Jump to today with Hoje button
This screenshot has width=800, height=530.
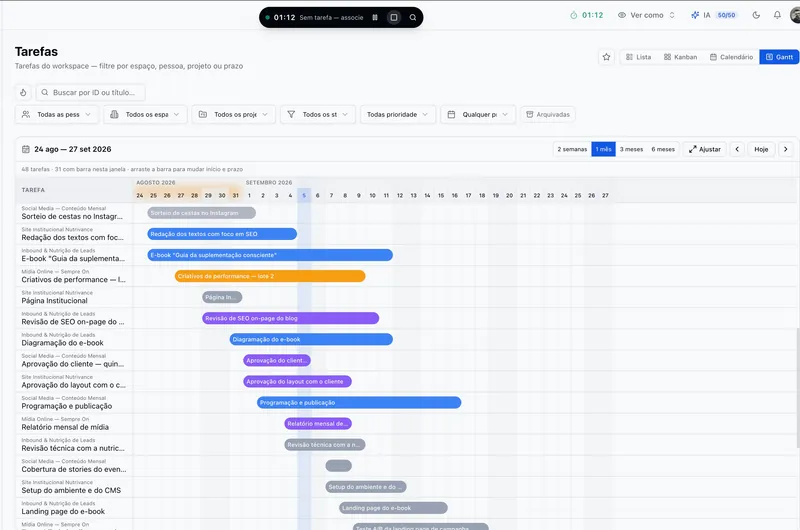coord(761,149)
